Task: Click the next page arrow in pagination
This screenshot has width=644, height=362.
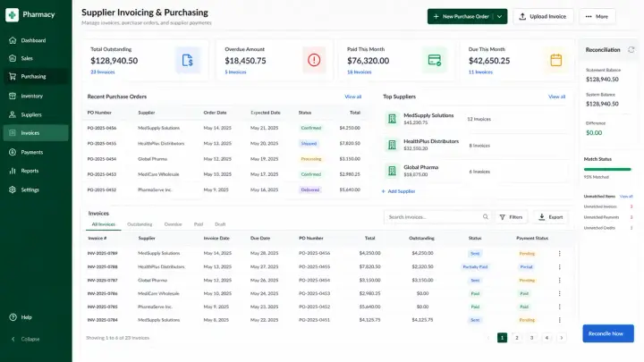Action: [x=562, y=338]
